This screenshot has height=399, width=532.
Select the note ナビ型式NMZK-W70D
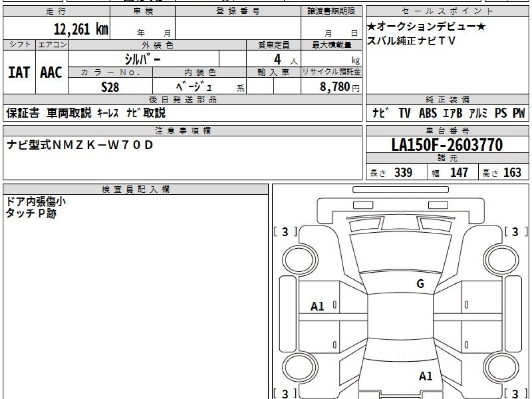[x=80, y=145]
